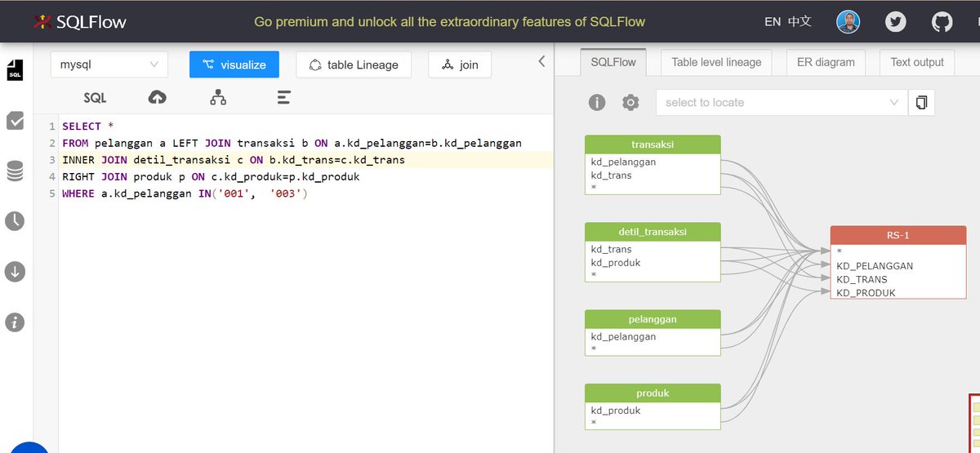Select the detil_transaksi table header

tap(653, 232)
